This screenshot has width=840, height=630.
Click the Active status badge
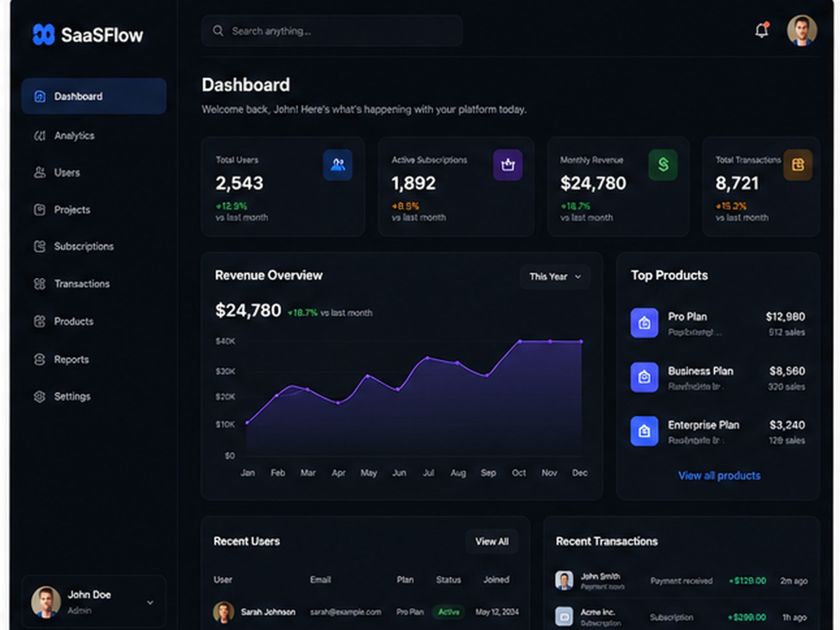(x=449, y=612)
